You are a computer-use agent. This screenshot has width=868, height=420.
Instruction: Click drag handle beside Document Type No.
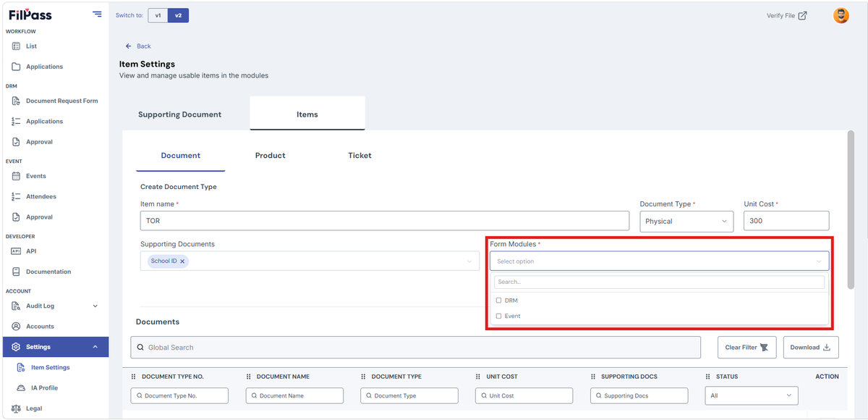click(x=133, y=377)
